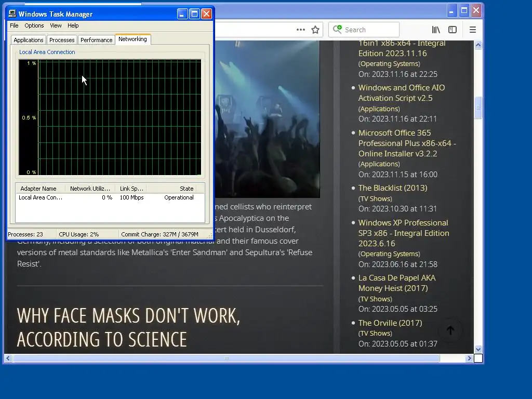Click the Local Area Connection graph
Viewport: 532px width, 399px height.
click(x=110, y=117)
